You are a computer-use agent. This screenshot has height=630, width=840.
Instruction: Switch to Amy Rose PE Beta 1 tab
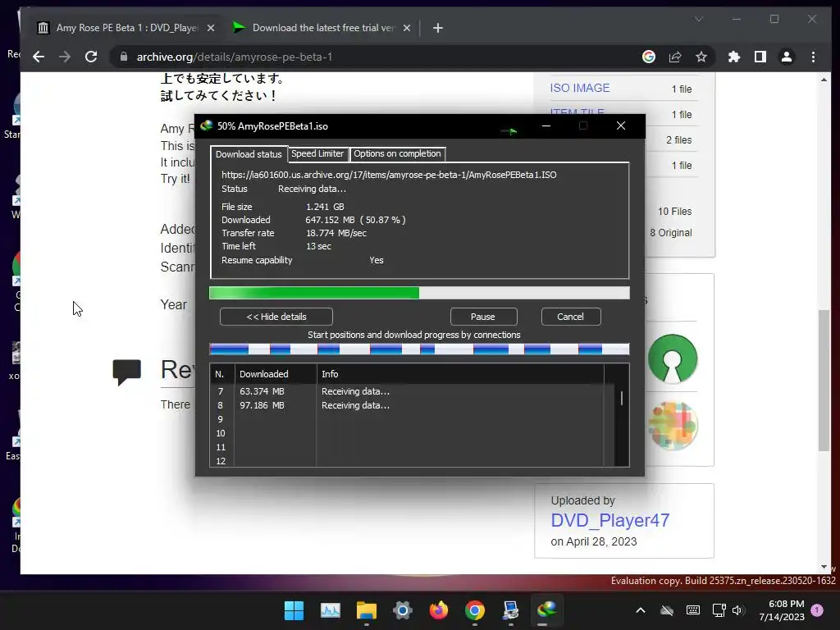coord(126,28)
